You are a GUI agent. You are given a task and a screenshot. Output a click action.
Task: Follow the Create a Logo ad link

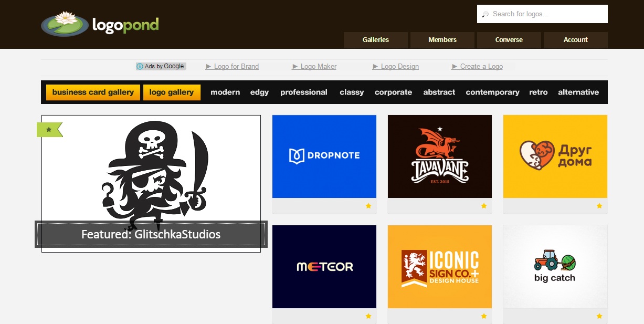(x=477, y=67)
